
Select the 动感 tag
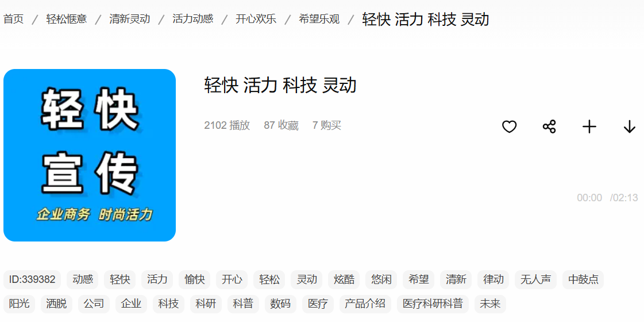[83, 279]
